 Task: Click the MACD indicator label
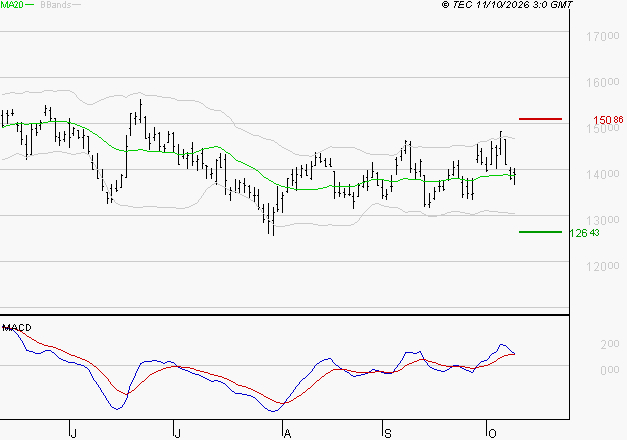coord(17,328)
